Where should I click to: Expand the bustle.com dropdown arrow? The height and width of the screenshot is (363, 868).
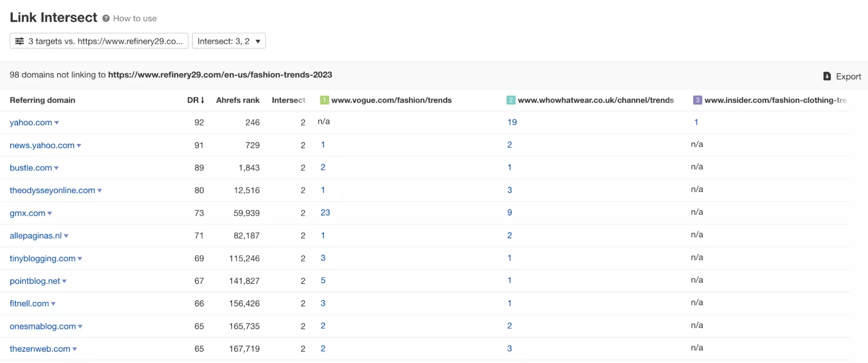click(x=56, y=168)
